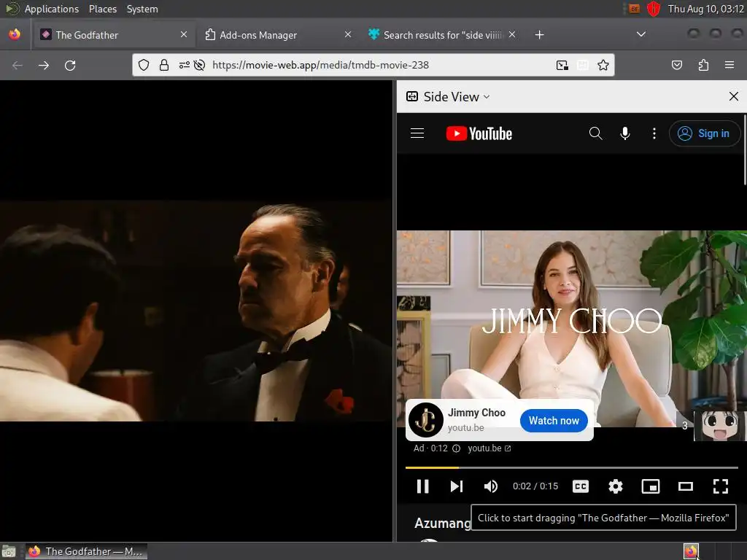Reload the current page
747x560 pixels.
pyautogui.click(x=70, y=65)
